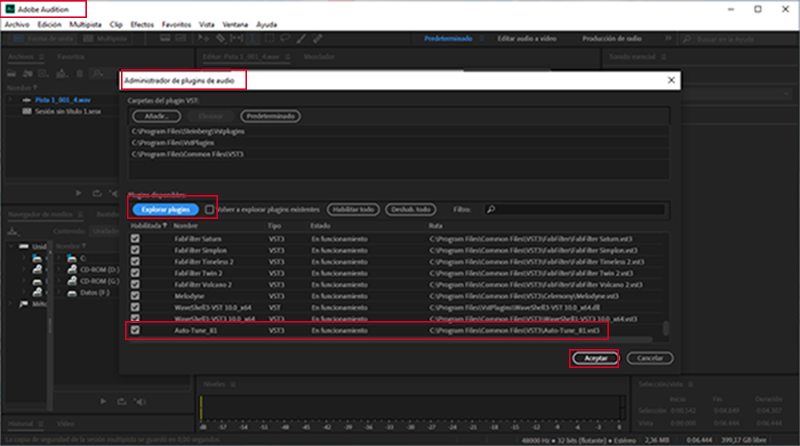Uncheck FabFilter Timeless 2 checkbox
The image size is (800, 446).
(x=135, y=261)
